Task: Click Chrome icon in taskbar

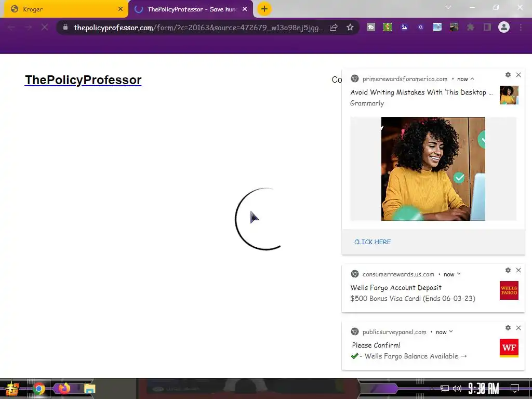Action: coord(38,389)
